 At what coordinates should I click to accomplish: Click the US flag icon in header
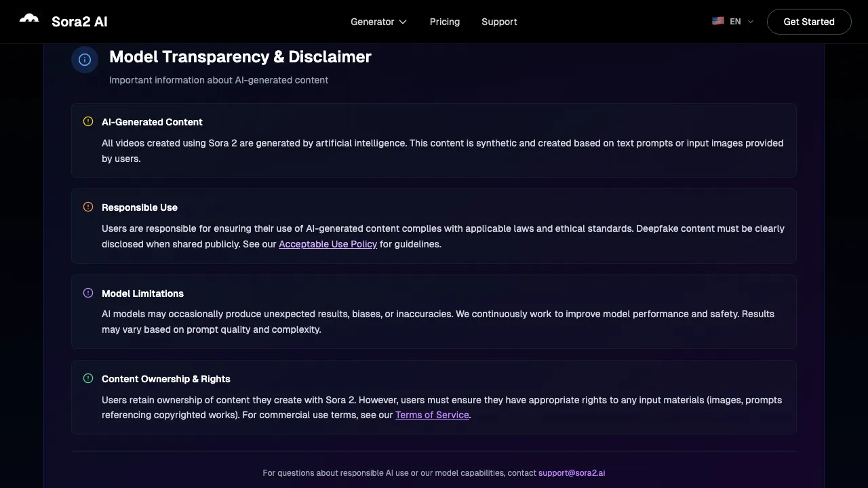click(718, 21)
